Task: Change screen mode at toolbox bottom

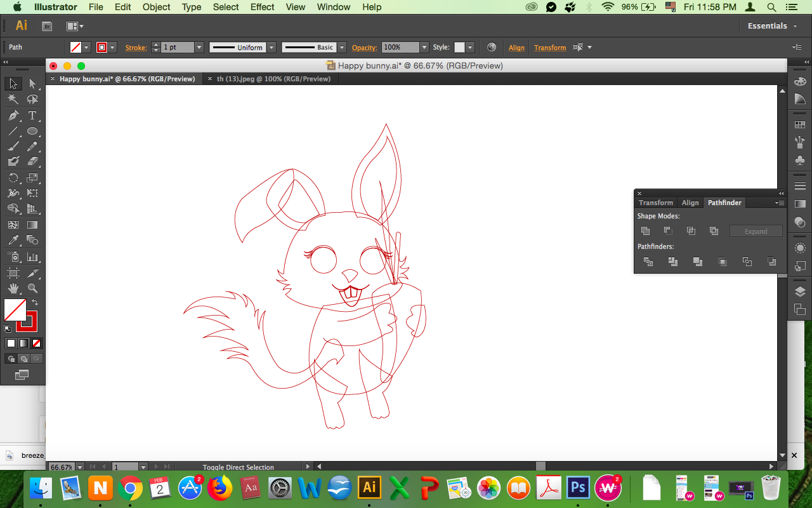Action: click(x=22, y=375)
